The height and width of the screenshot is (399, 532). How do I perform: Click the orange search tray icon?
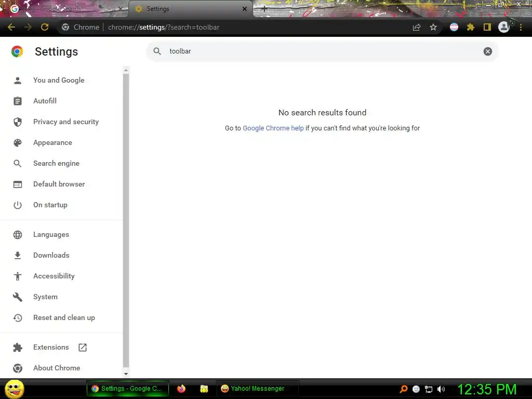[x=403, y=389]
